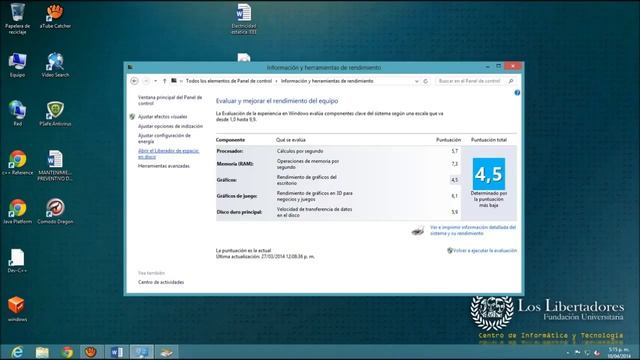Select the Disco duro principal row label
Image resolution: width=640 pixels, height=360 pixels.
[239, 212]
